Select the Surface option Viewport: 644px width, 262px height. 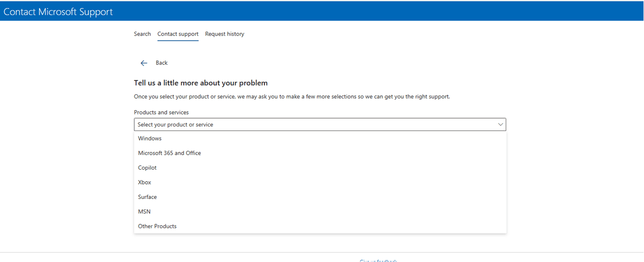[x=320, y=197]
